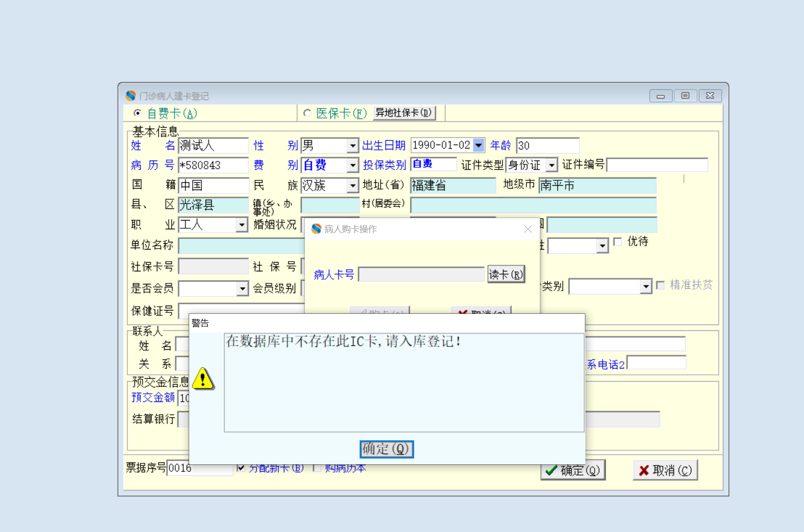Click the 基本信息 group label
Viewport: 804px width, 532px height.
coord(156,132)
